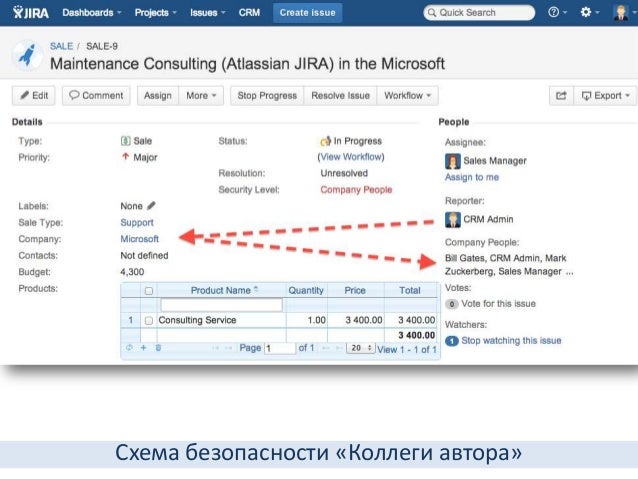This screenshot has width=638, height=479.
Task: Click the trash icon in products table
Action: coord(158,348)
